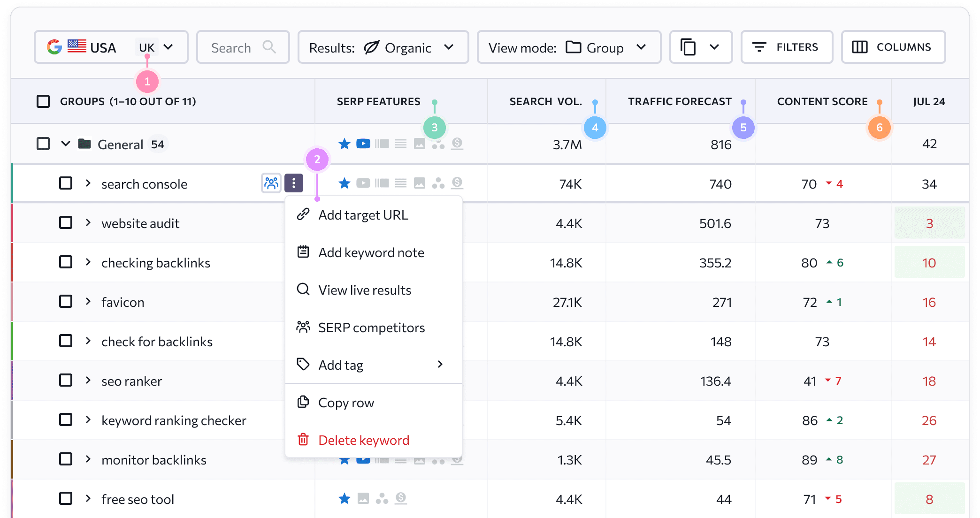Click the TRAFFIC FORECAST column header
980x518 pixels.
pyautogui.click(x=680, y=101)
